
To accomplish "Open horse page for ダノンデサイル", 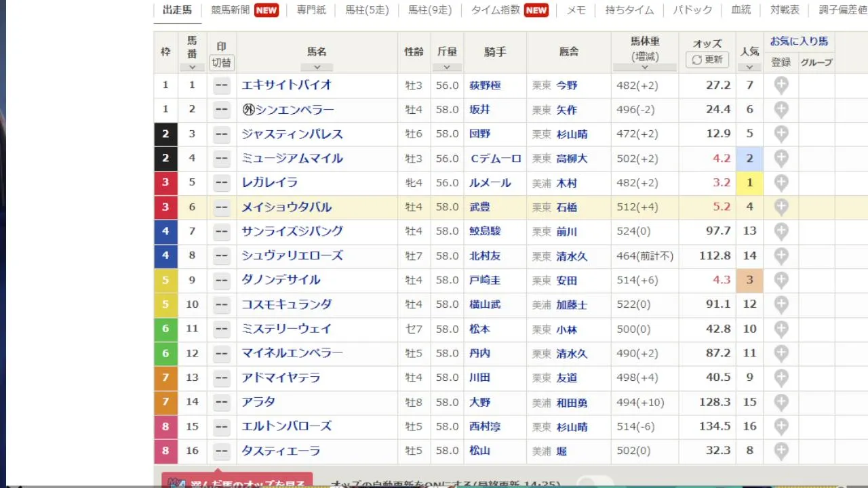I will [x=281, y=281].
